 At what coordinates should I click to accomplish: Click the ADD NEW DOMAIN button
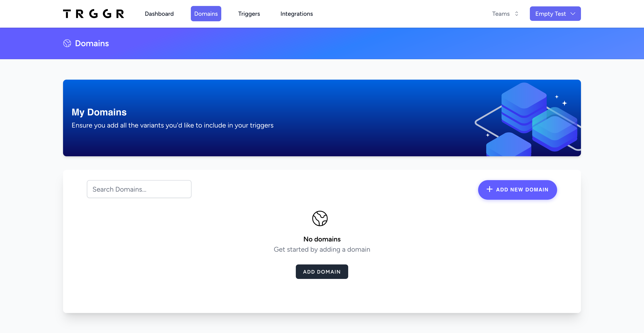517,189
